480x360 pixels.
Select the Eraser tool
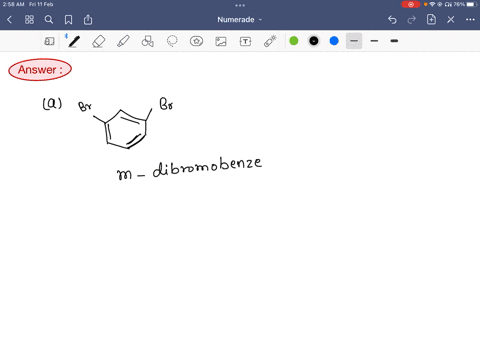[99, 41]
